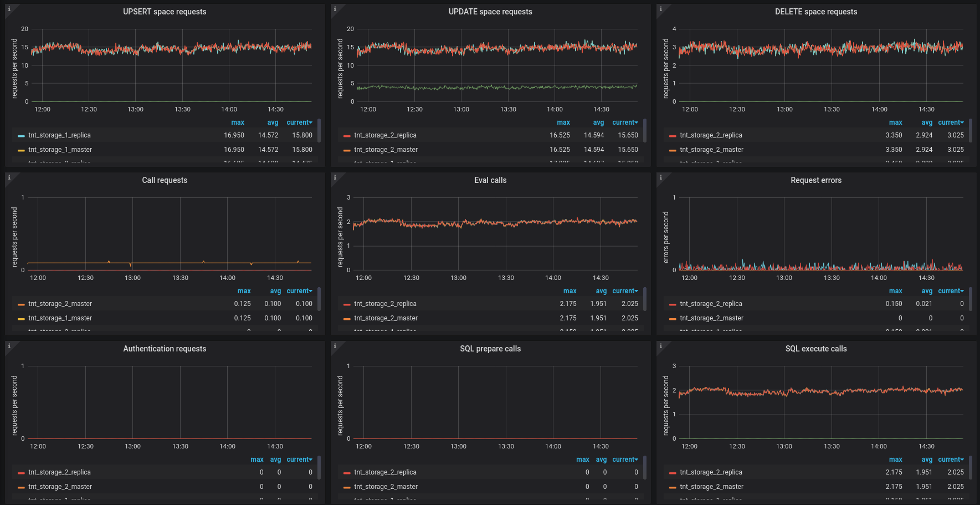
Task: Click info icon on Call requests panel
Action: tap(9, 177)
